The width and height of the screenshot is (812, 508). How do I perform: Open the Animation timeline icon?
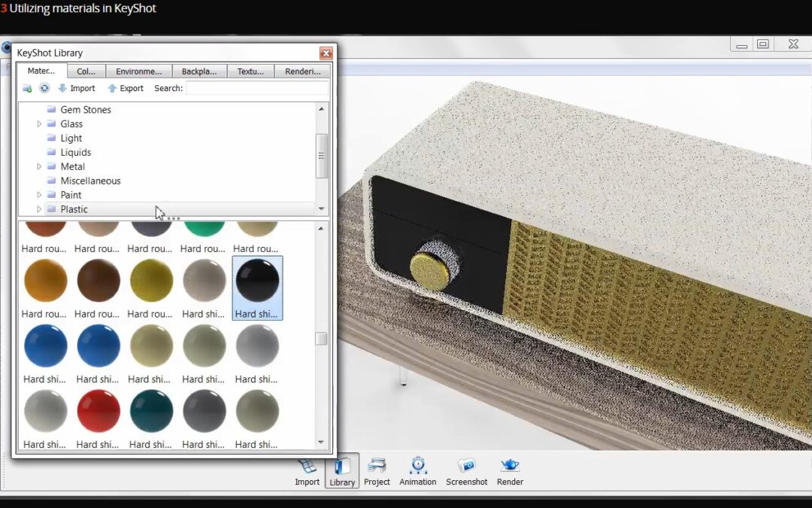(417, 471)
